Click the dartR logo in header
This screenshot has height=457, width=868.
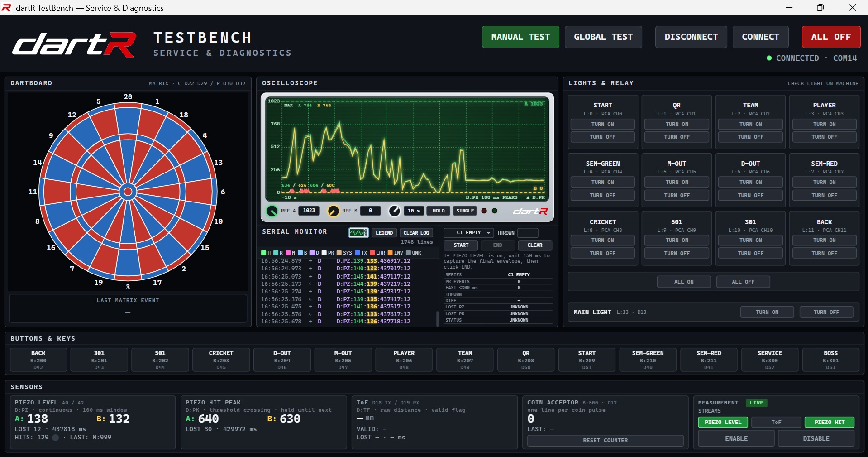tap(75, 44)
